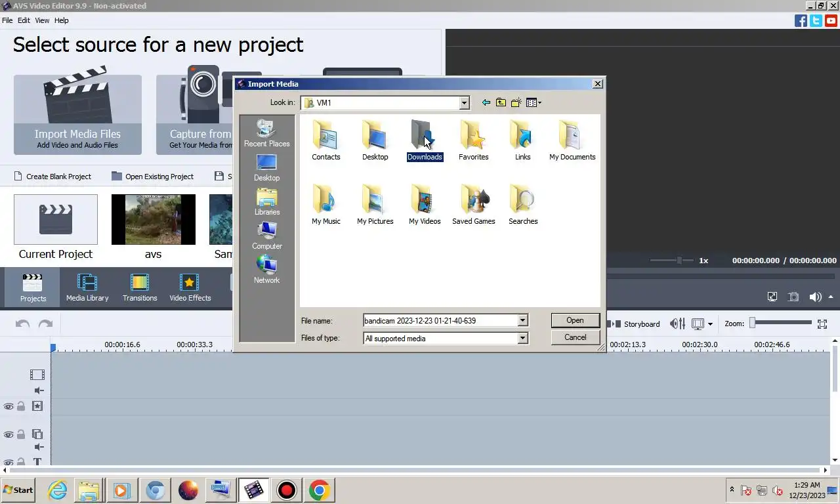The image size is (840, 504).
Task: Open the Help menu
Action: coord(61,20)
